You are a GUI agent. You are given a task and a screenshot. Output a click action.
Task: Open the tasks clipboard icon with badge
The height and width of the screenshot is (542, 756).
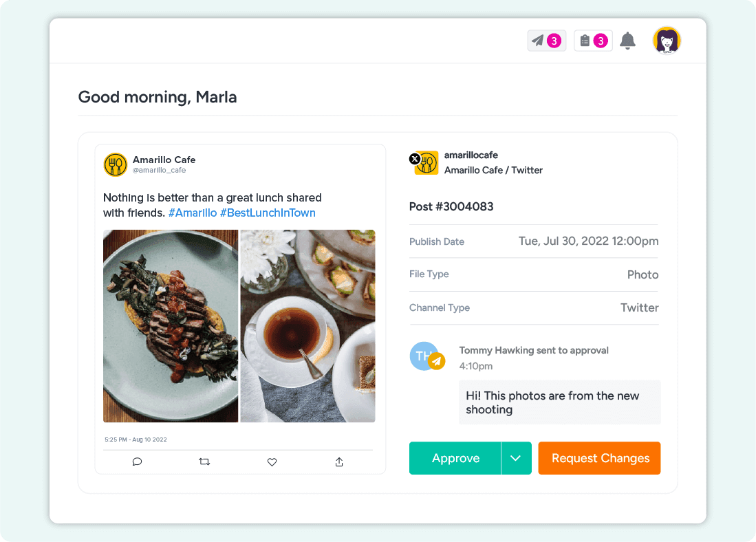585,41
